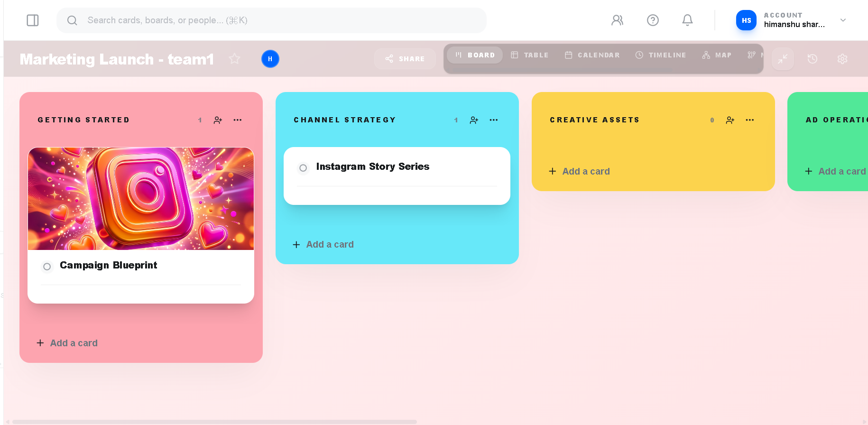Image resolution: width=868 pixels, height=425 pixels.
Task: Click the Getting Started list title
Action: point(83,120)
